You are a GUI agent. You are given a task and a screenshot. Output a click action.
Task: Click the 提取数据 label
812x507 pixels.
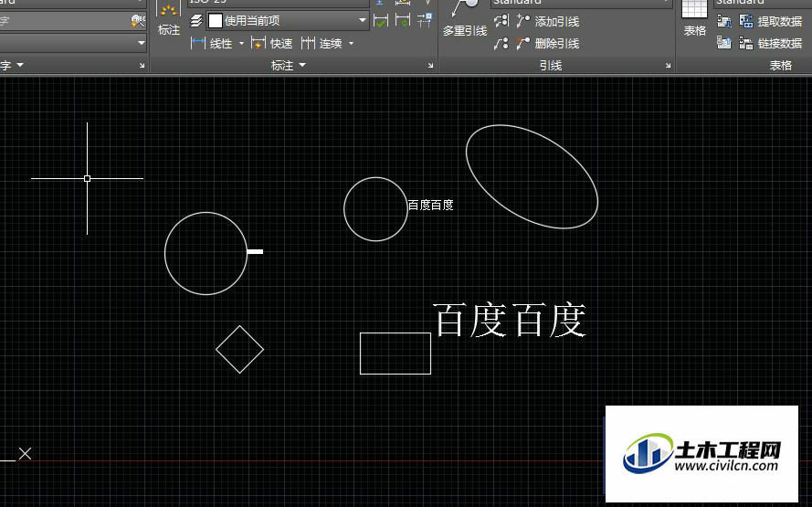[x=780, y=21]
